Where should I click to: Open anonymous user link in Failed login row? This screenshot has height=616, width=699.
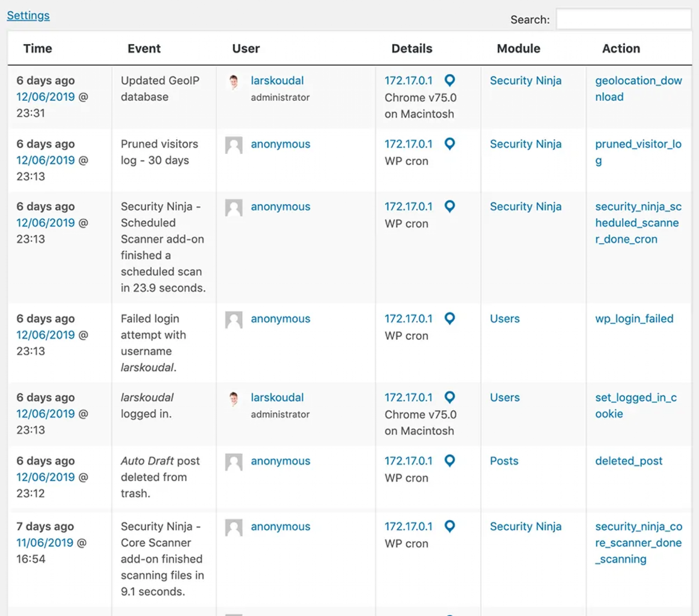281,319
